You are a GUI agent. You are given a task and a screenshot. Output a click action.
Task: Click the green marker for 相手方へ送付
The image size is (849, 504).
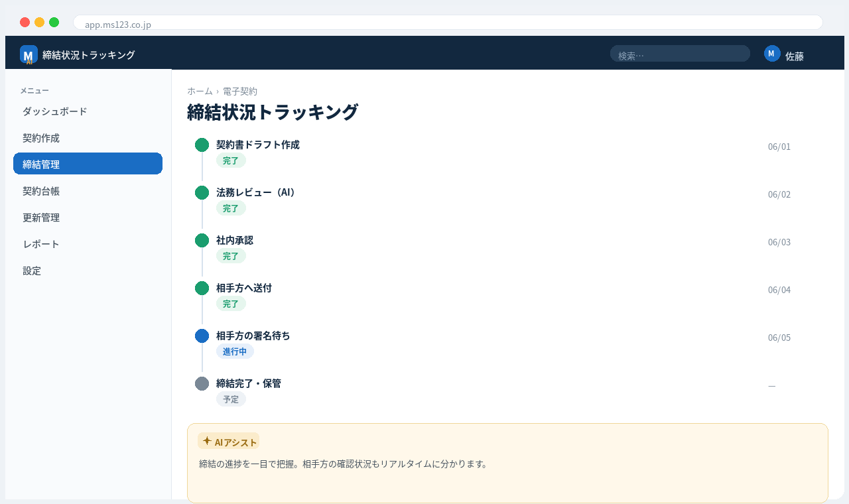coord(202,288)
